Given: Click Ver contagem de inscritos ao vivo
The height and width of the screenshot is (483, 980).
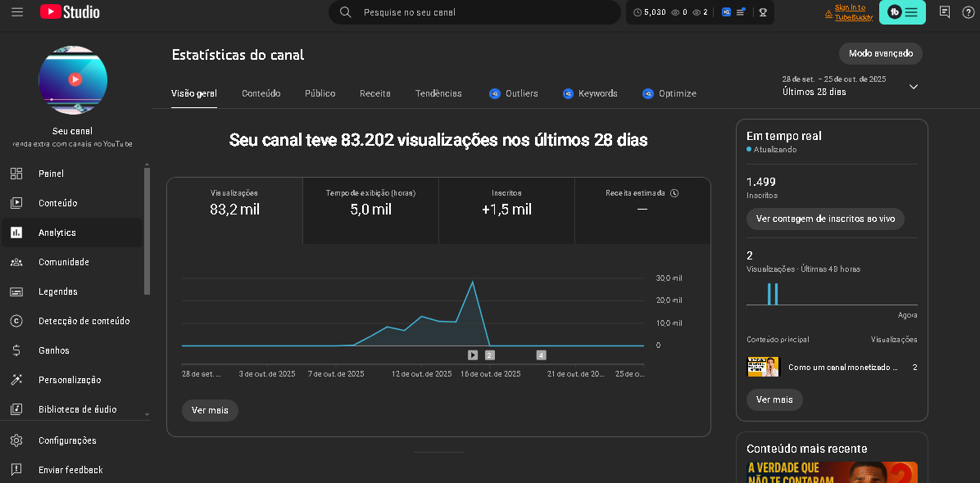Looking at the screenshot, I should point(825,219).
